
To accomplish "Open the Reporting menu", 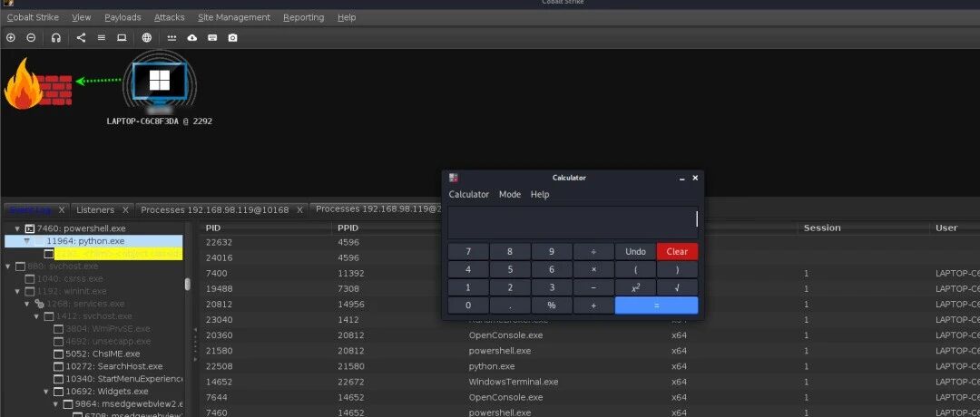I will coord(304,17).
